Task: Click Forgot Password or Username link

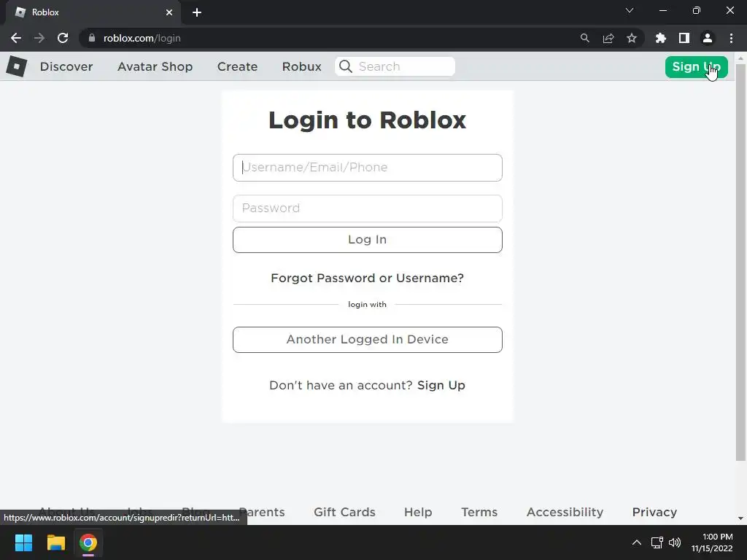Action: point(367,278)
